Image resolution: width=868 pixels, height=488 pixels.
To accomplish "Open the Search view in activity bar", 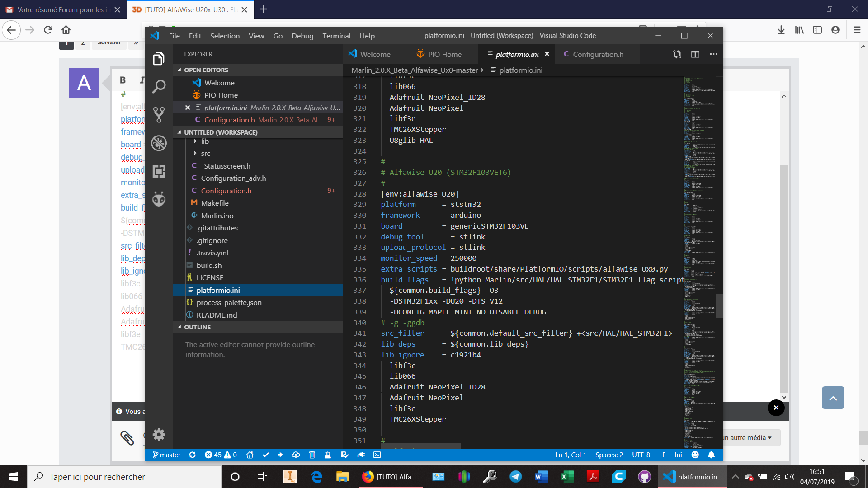I will click(x=159, y=86).
